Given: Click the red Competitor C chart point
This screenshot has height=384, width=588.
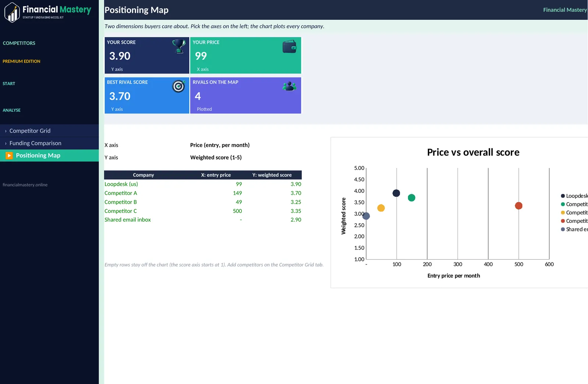Looking at the screenshot, I should [x=519, y=206].
